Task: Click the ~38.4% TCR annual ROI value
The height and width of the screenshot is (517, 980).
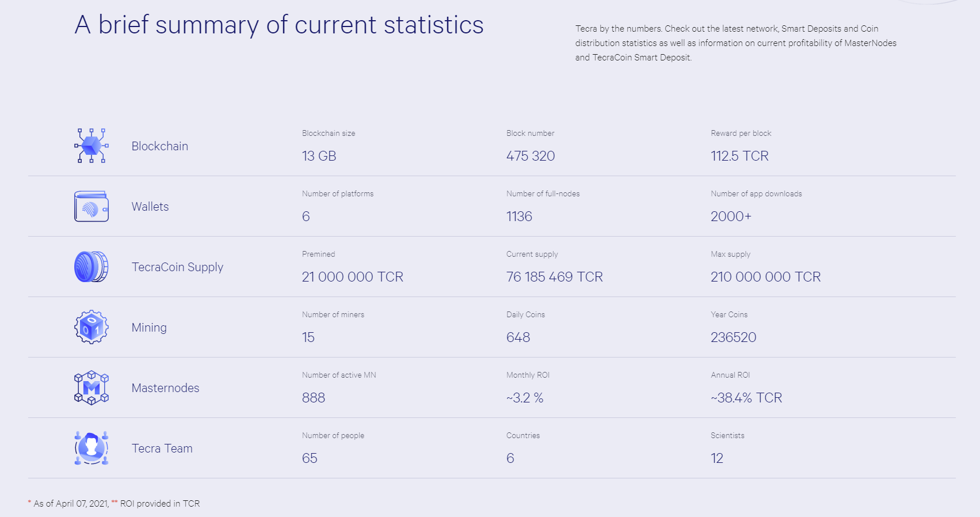Action: pos(746,398)
